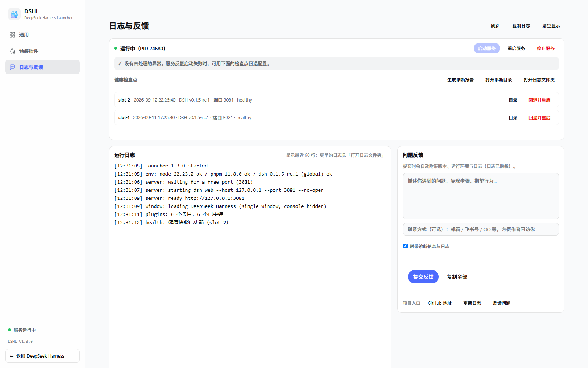This screenshot has height=368, width=588.
Task: Submit feedback with 提交反馈 button
Action: (423, 277)
